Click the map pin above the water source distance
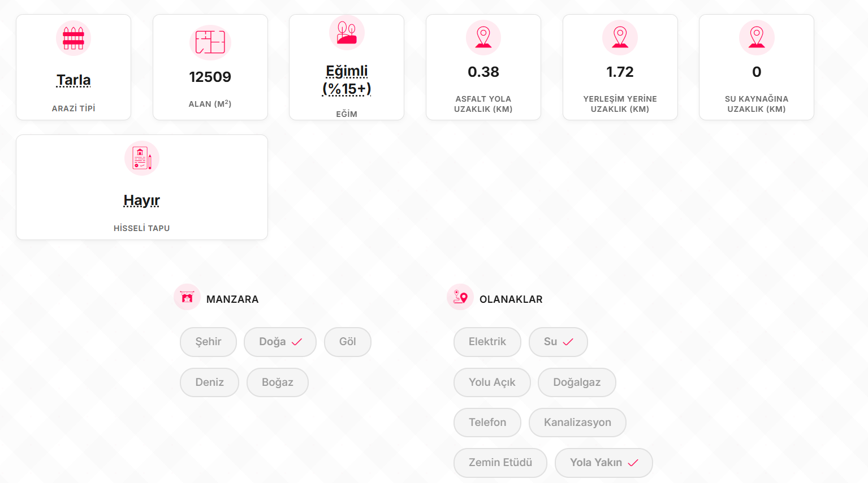This screenshot has width=868, height=483. coord(757,38)
